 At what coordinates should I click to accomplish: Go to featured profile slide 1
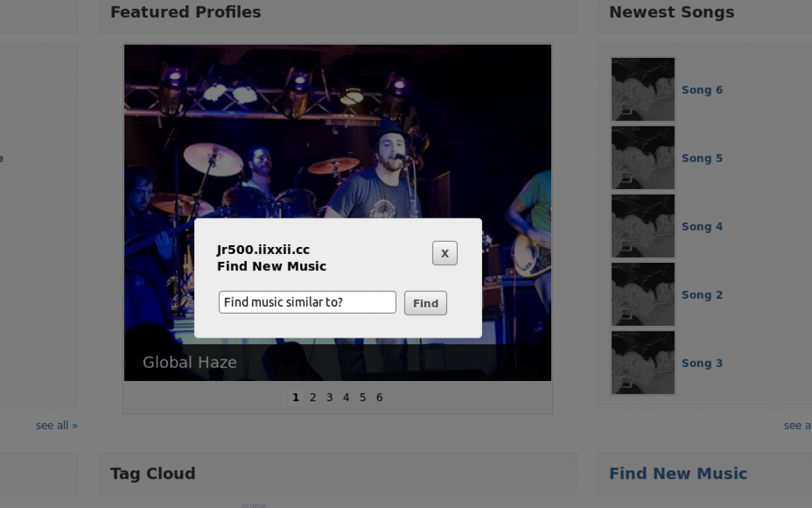coord(296,398)
